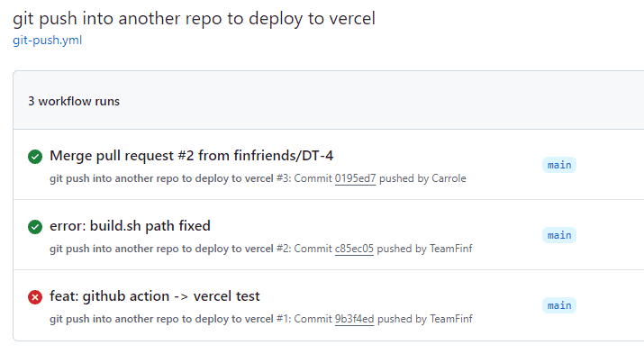The height and width of the screenshot is (354, 644).
Task: Click the 3 workflow runs header
Action: coord(74,102)
